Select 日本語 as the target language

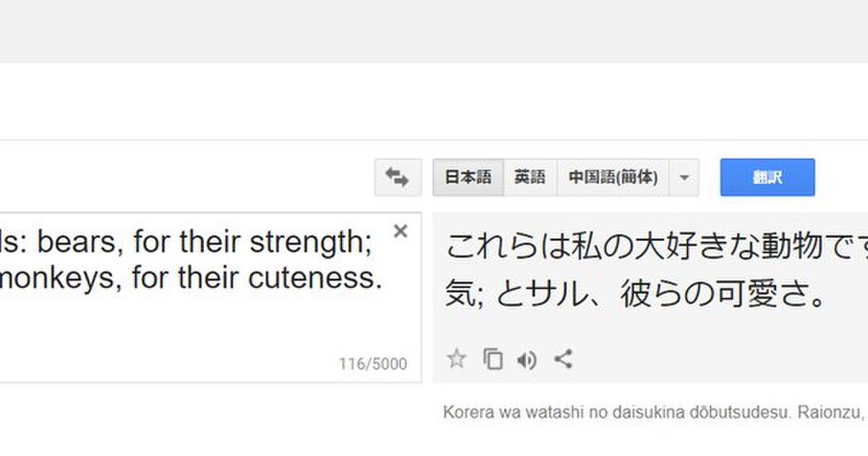[467, 177]
